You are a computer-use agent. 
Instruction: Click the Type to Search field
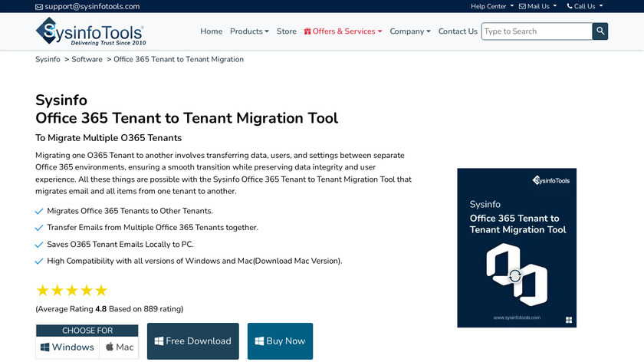[537, 31]
